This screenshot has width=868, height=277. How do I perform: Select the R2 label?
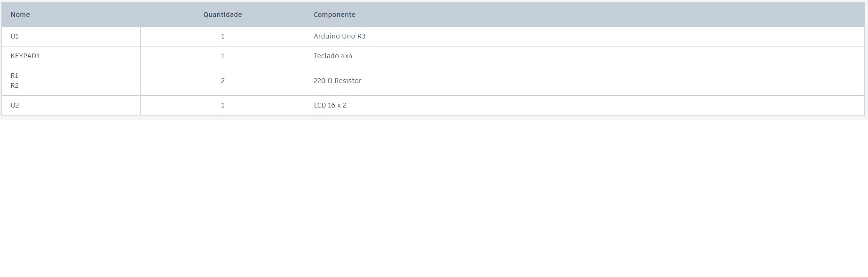coord(15,85)
